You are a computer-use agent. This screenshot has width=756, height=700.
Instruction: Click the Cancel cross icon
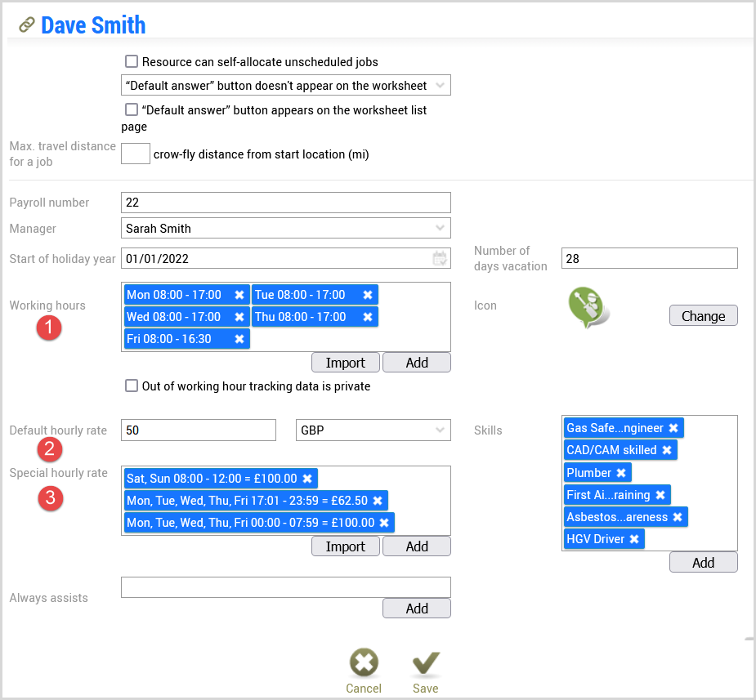pyautogui.click(x=364, y=662)
